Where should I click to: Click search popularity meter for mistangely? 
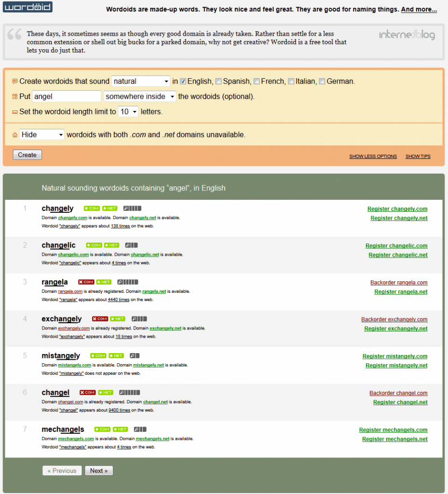135,356
